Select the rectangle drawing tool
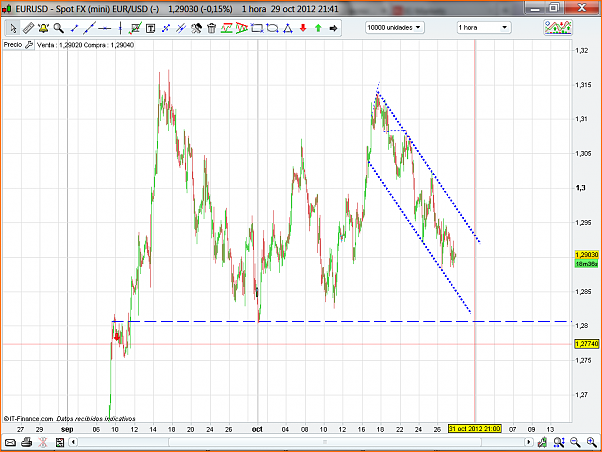The width and height of the screenshot is (602, 452). pos(257,28)
